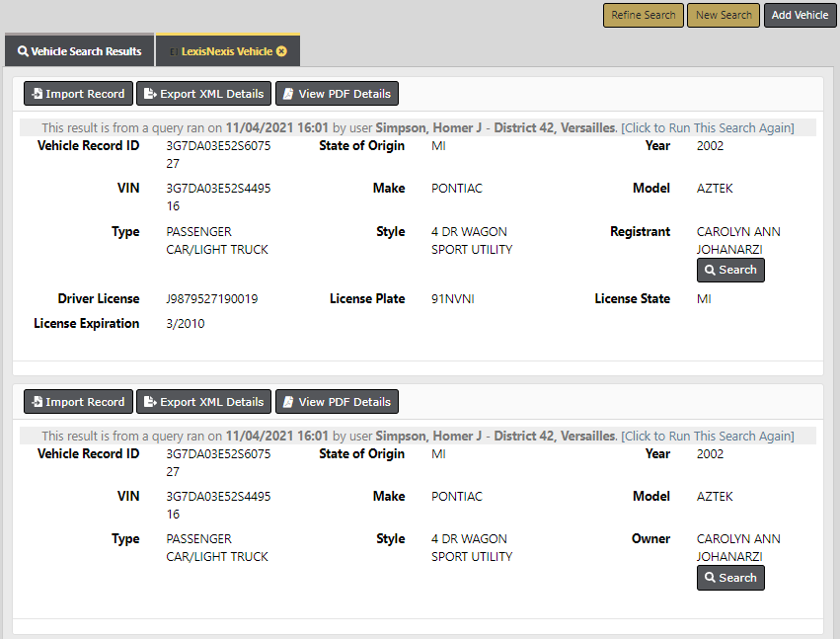Click the magnifier icon on Vehicle Search Results tab
Viewport: 840px width, 639px height.
23,51
